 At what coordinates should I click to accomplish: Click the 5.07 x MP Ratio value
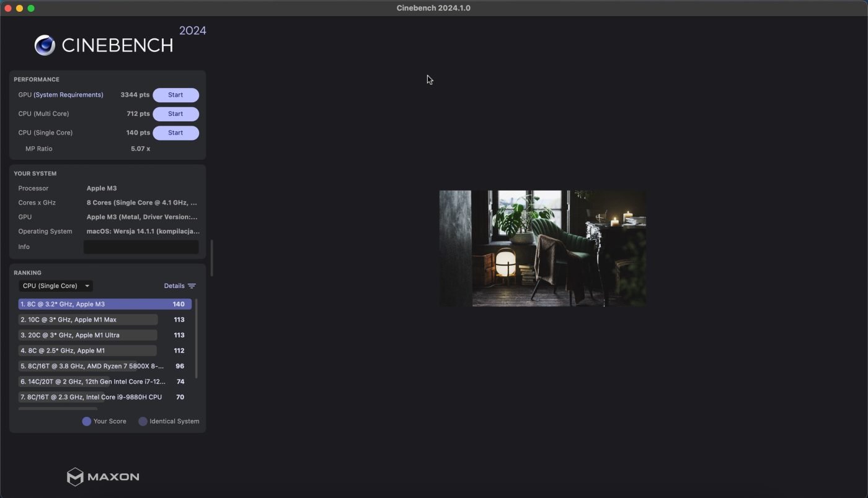click(x=140, y=149)
